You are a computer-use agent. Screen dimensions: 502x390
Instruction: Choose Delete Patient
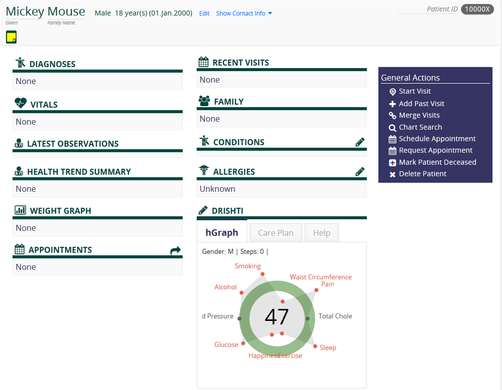pyautogui.click(x=422, y=174)
